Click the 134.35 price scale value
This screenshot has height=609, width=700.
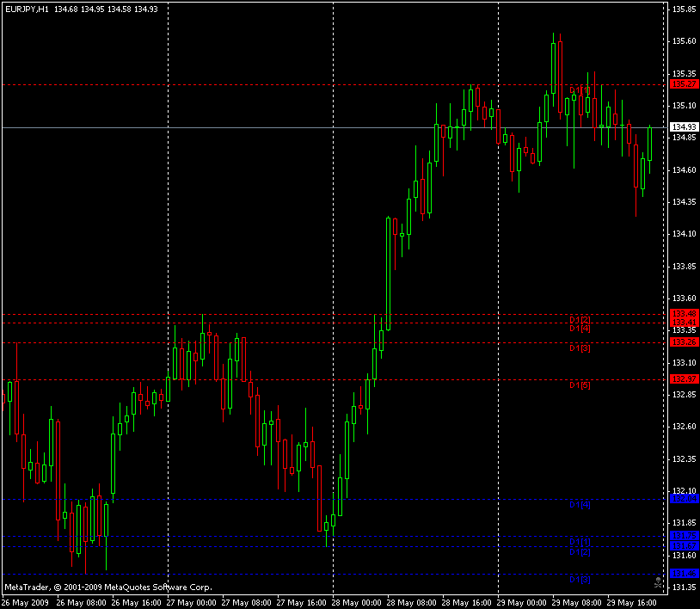coord(685,202)
